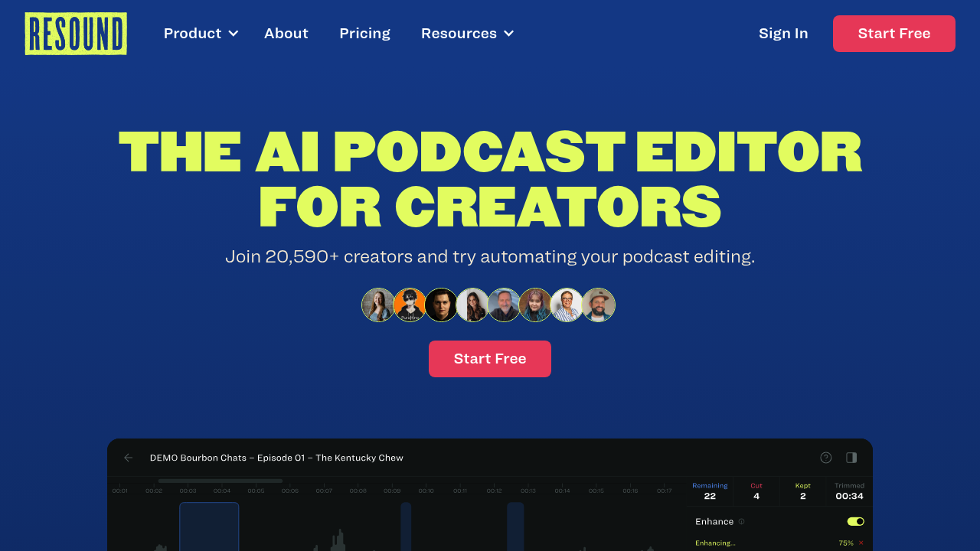Click the 'Join 20,590+ creators' subtitle
This screenshot has height=551, width=980.
(x=490, y=256)
